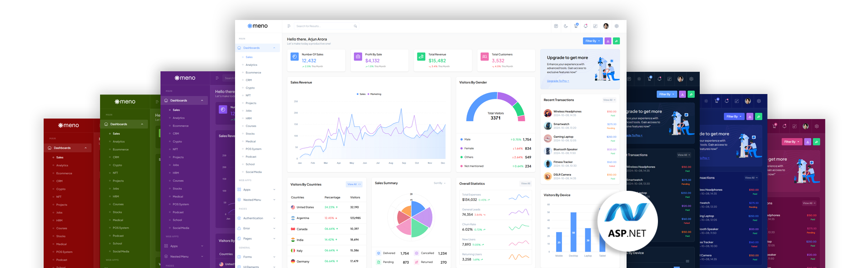Click View All in Visitors By Countries
This screenshot has height=268, width=868.
click(354, 184)
